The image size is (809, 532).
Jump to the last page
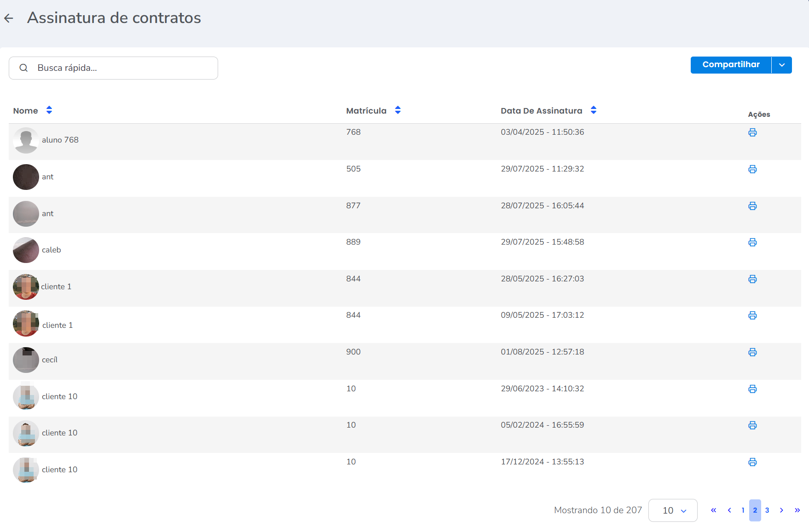[x=797, y=510]
